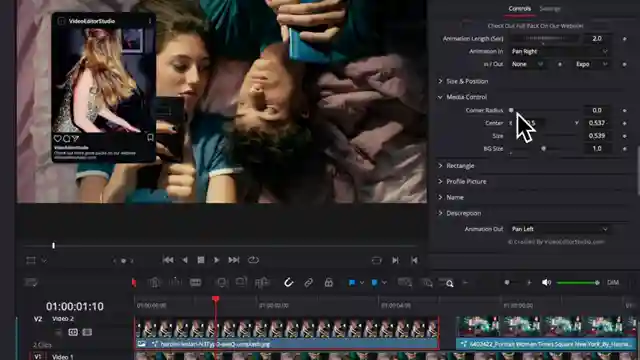
Task: Click the green audio volume slider
Action: [578, 282]
